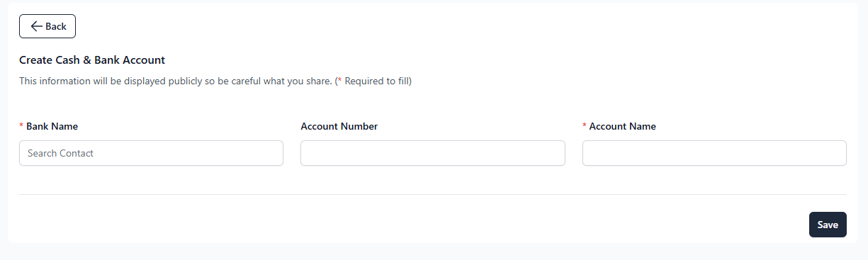Click the Bank Name label
The height and width of the screenshot is (260, 868).
[52, 126]
